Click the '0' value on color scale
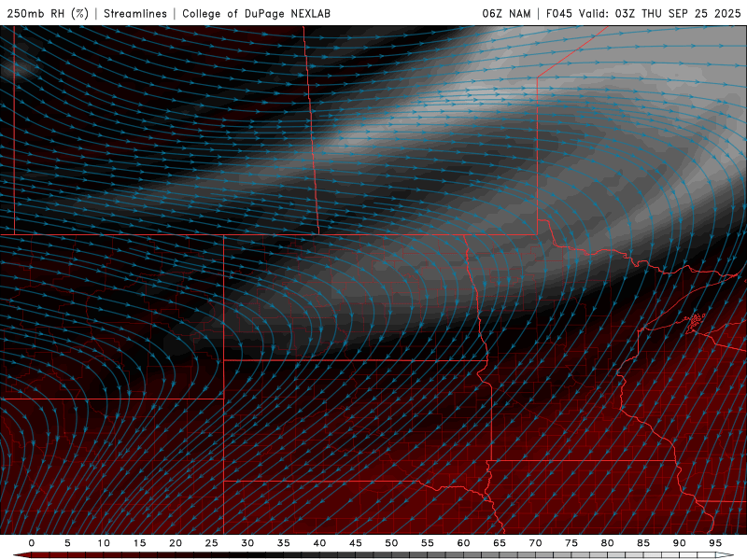The image size is (747, 560). pyautogui.click(x=32, y=543)
